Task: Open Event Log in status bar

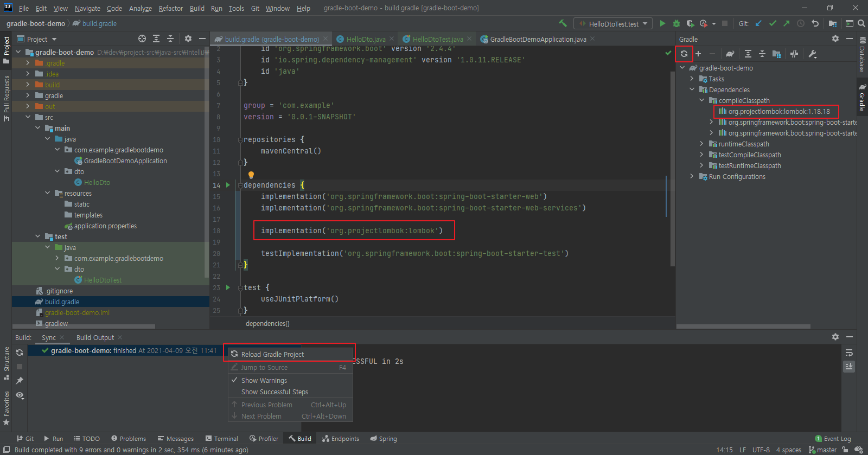Action: 833,439
